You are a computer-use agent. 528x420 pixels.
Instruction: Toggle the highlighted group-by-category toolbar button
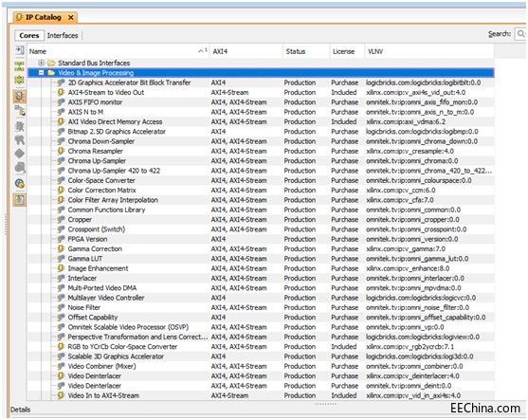20,97
